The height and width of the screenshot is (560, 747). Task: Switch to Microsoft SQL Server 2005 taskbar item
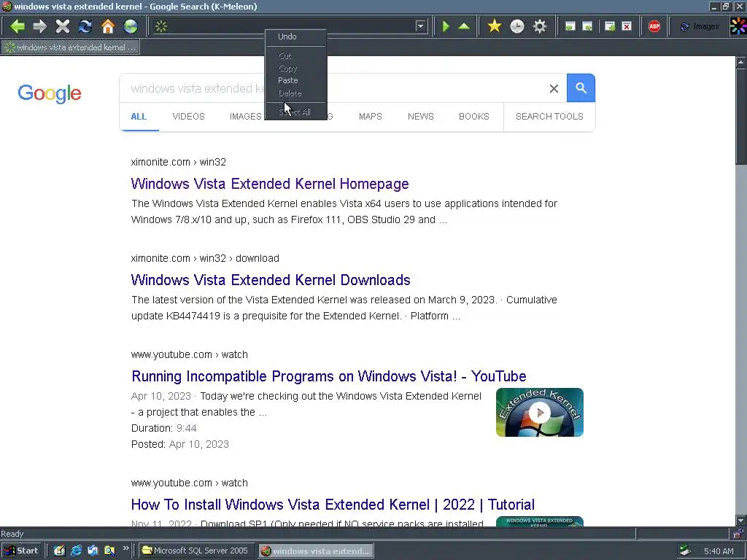196,551
